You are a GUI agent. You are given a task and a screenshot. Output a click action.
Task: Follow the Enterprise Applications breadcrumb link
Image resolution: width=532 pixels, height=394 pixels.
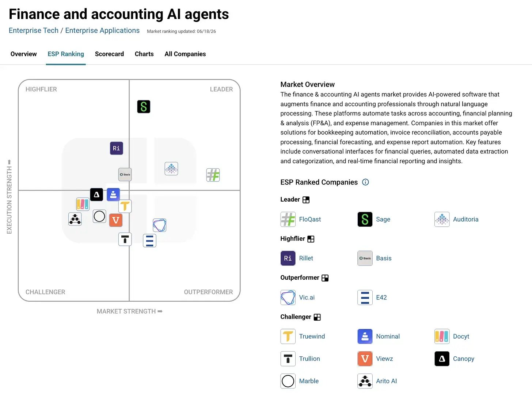(x=102, y=31)
